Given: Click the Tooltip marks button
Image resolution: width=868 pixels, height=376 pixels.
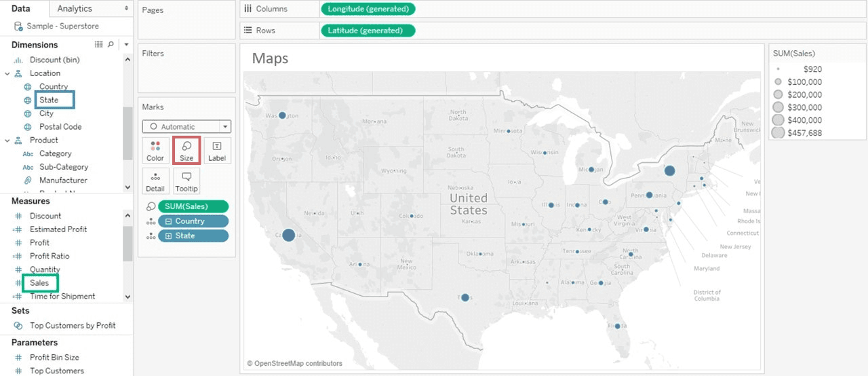Looking at the screenshot, I should [186, 181].
